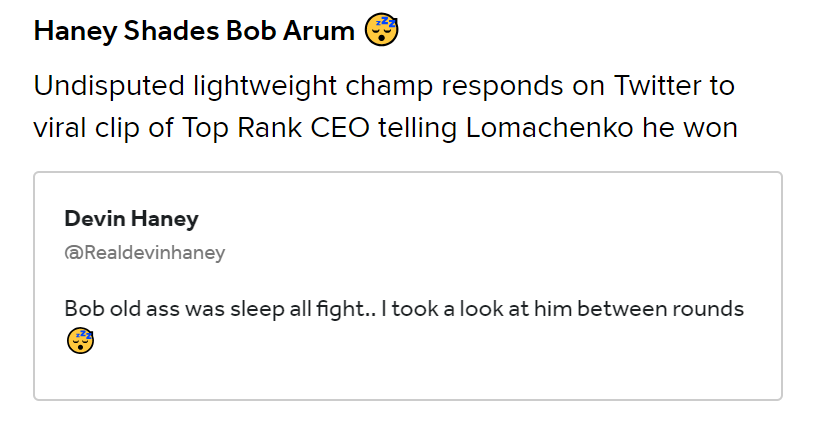The width and height of the screenshot is (819, 428).
Task: Click the sleeping emoji beside the headline
Action: point(381,30)
